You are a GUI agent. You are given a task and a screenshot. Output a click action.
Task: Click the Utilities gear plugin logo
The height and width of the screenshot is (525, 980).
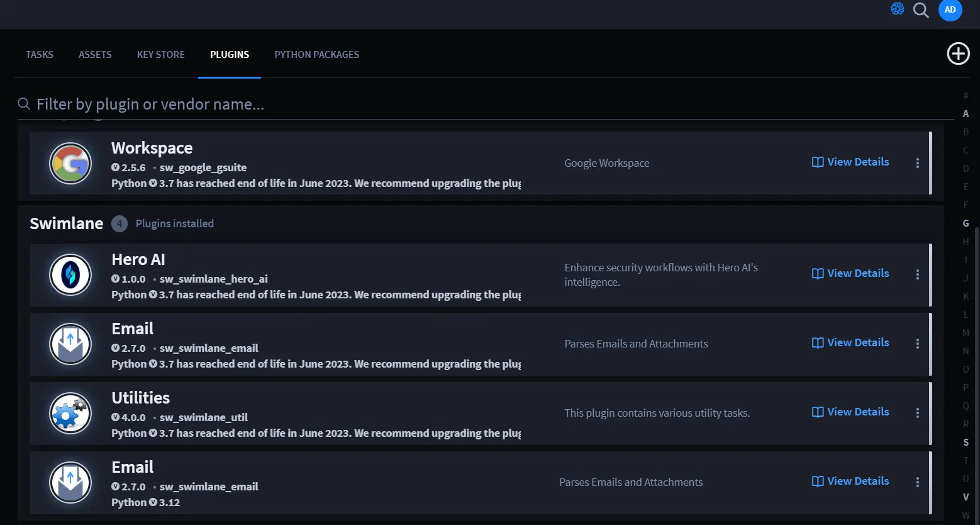click(70, 414)
